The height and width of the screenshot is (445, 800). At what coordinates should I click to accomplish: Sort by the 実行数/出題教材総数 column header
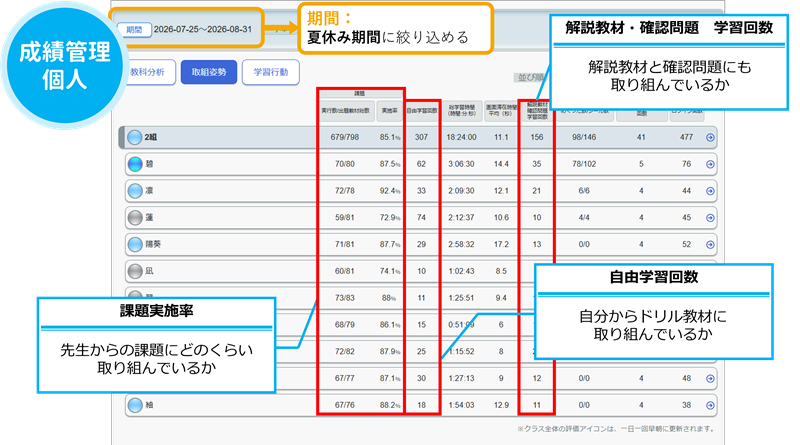coord(346,111)
